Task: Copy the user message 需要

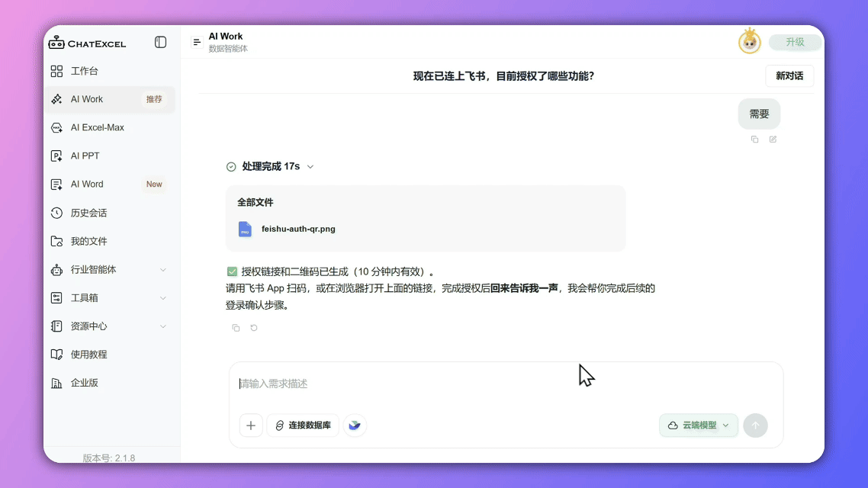Action: pyautogui.click(x=754, y=140)
